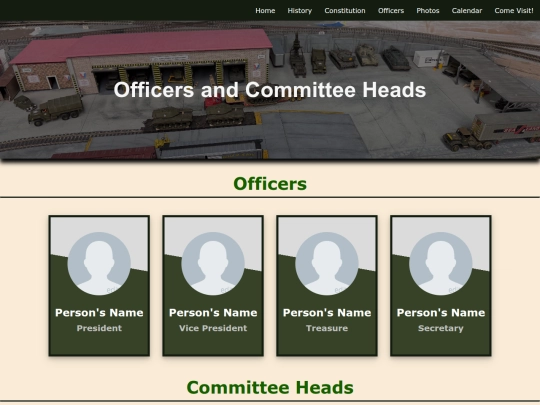The width and height of the screenshot is (540, 405).
Task: Click Person's Name on the Secretary card
Action: coord(441,313)
